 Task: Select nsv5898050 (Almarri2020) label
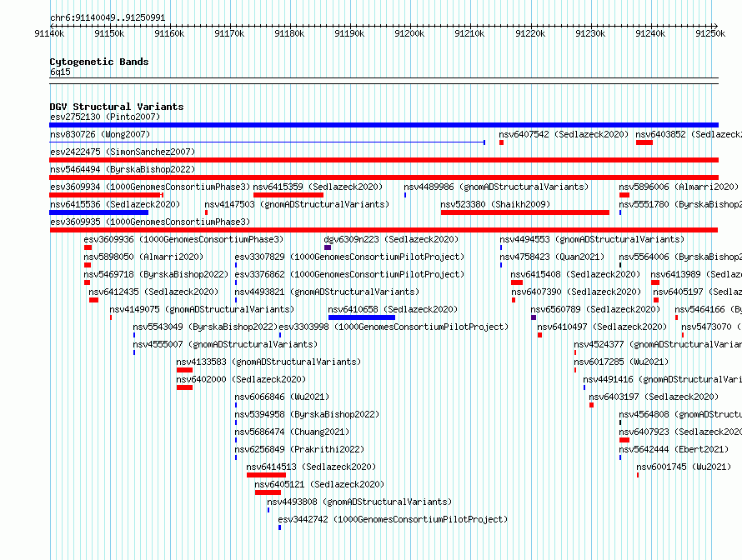143,257
